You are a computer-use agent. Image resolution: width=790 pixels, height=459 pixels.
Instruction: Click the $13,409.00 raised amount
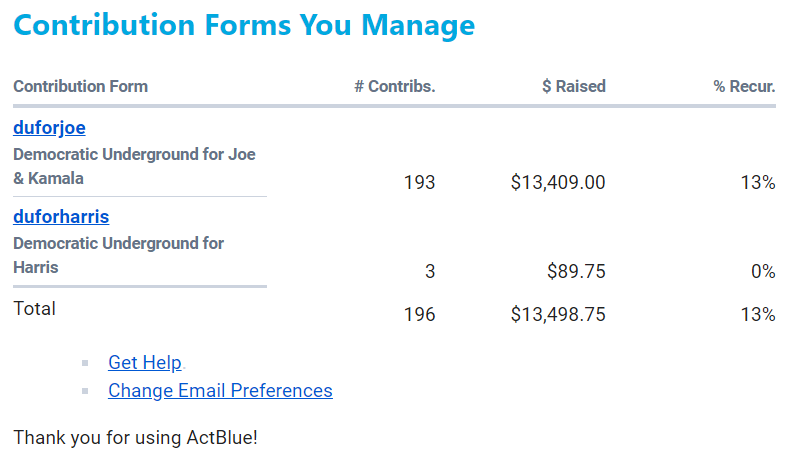coord(557,183)
